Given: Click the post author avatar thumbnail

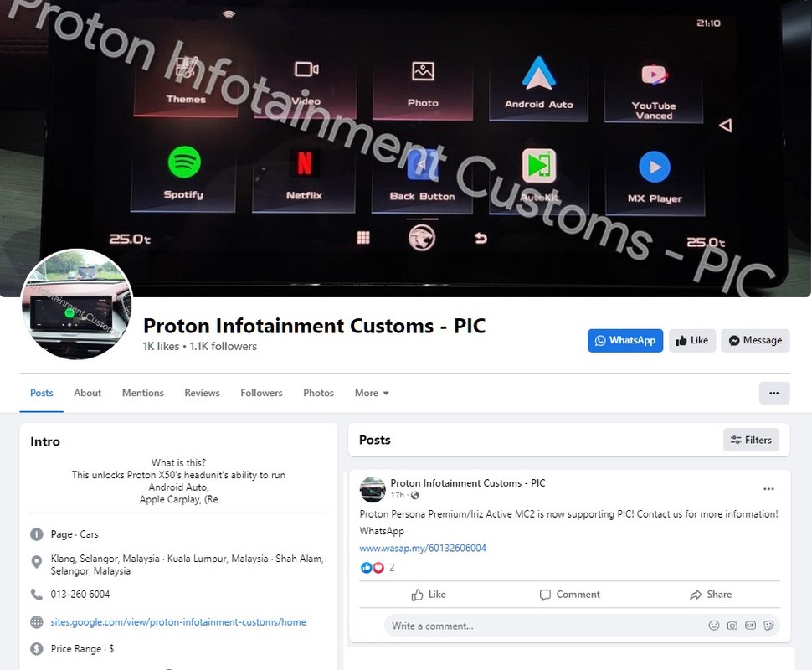Looking at the screenshot, I should 373,489.
